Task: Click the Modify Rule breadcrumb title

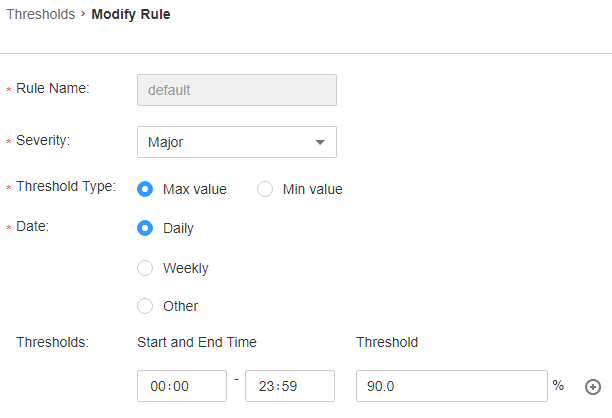Action: tap(131, 14)
